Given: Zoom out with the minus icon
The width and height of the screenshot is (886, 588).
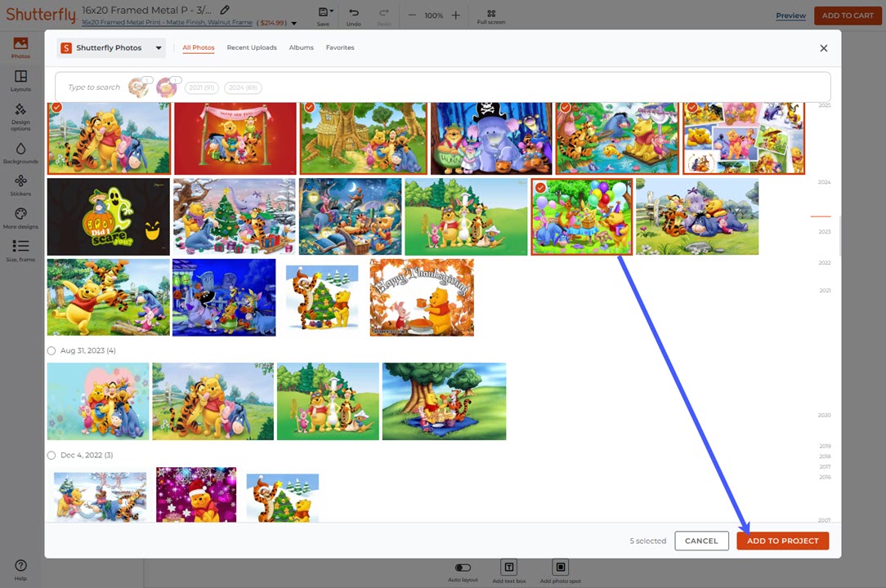Looking at the screenshot, I should coord(413,16).
